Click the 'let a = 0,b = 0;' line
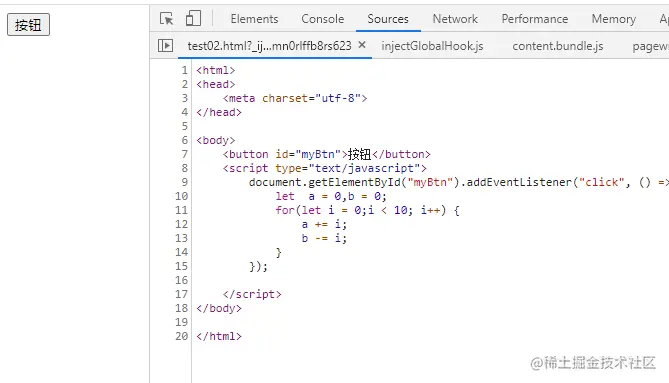Image resolution: width=669 pixels, height=383 pixels. pyautogui.click(x=331, y=196)
